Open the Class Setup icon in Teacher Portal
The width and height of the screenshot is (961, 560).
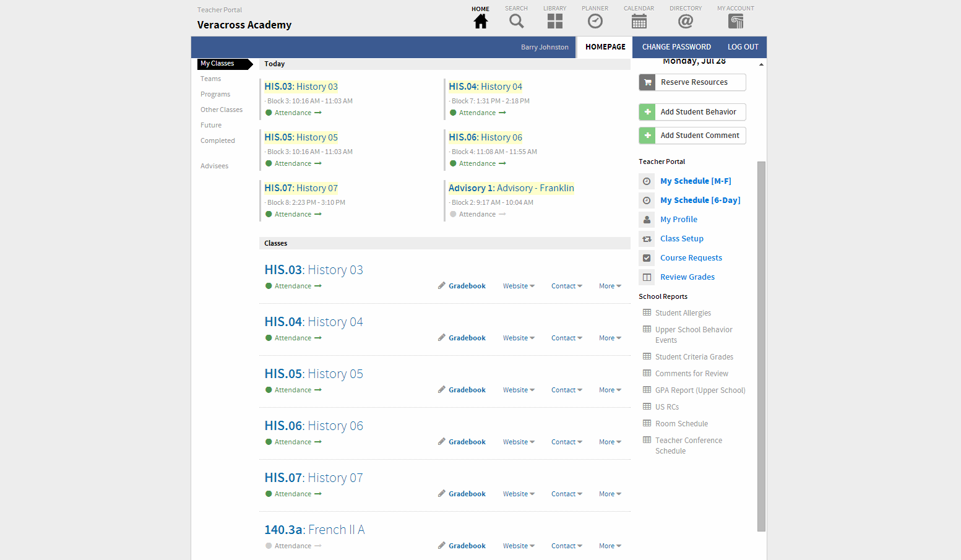647,238
